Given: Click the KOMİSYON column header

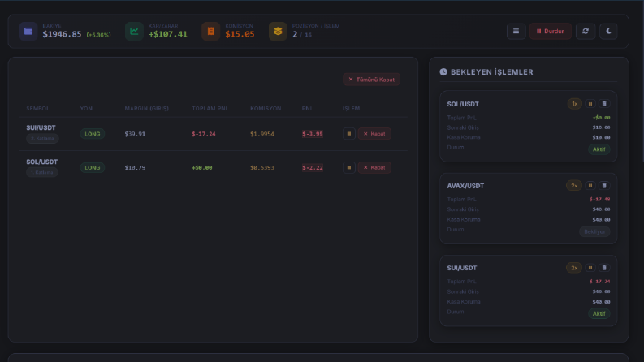Looking at the screenshot, I should (x=266, y=108).
